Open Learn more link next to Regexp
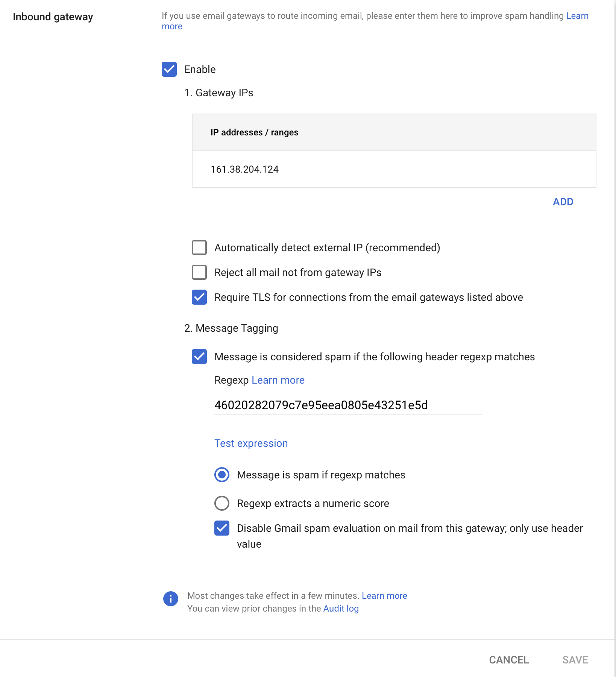This screenshot has width=616, height=677. point(278,380)
